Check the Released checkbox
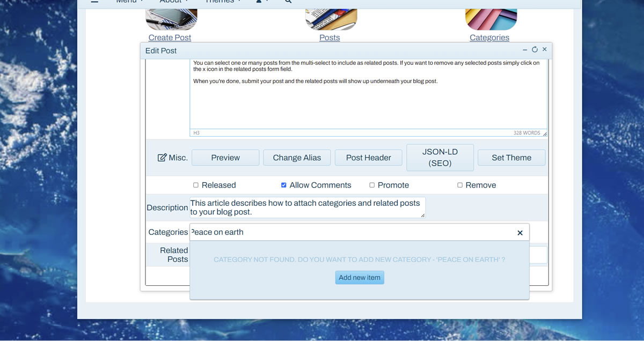Screen dimensions: 644x341 (196, 185)
